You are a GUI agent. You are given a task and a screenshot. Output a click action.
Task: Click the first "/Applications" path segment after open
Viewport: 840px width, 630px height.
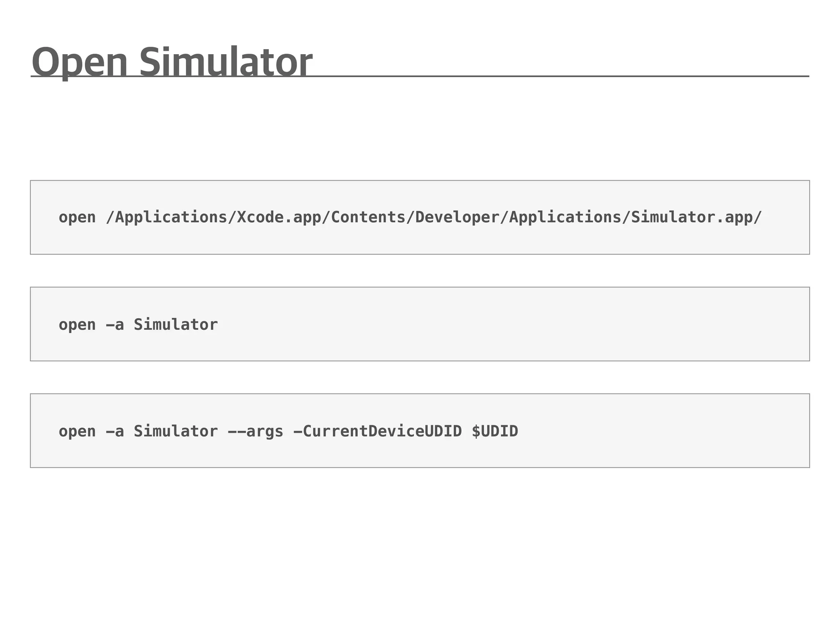click(x=167, y=217)
